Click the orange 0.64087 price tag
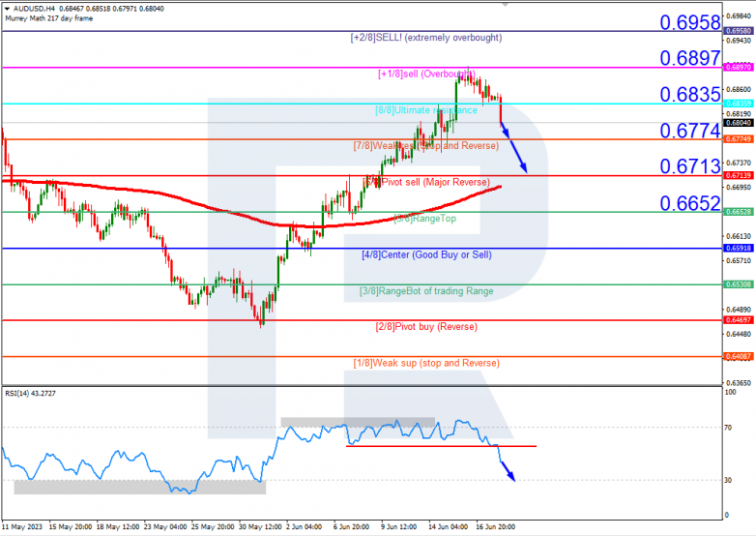Screen dimensions: 756x536 pyautogui.click(x=739, y=357)
